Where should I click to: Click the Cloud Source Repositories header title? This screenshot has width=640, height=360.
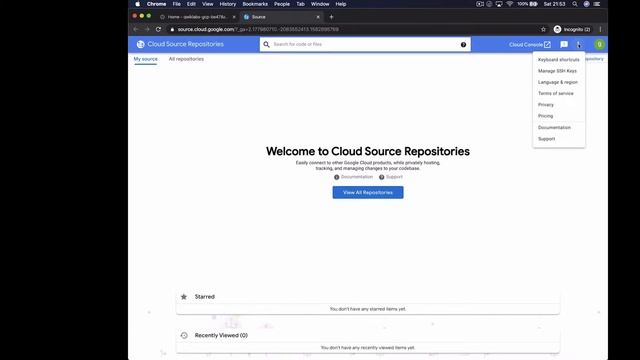pos(186,44)
